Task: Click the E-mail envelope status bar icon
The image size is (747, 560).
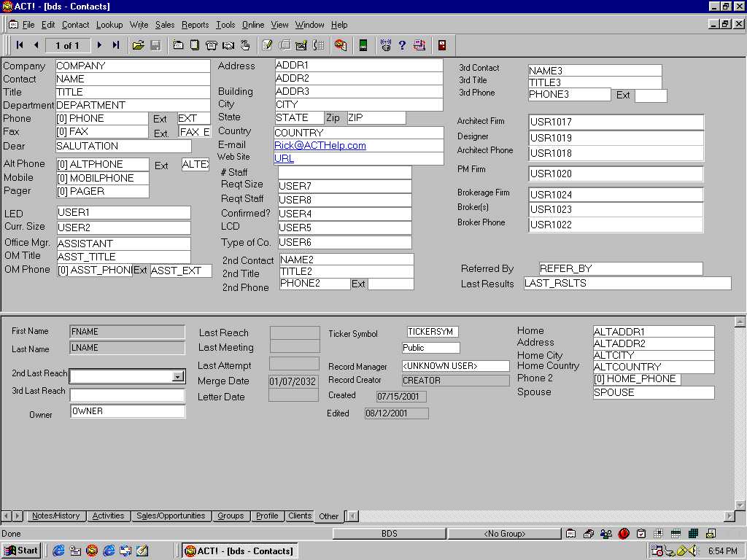Action: pyautogui.click(x=711, y=534)
